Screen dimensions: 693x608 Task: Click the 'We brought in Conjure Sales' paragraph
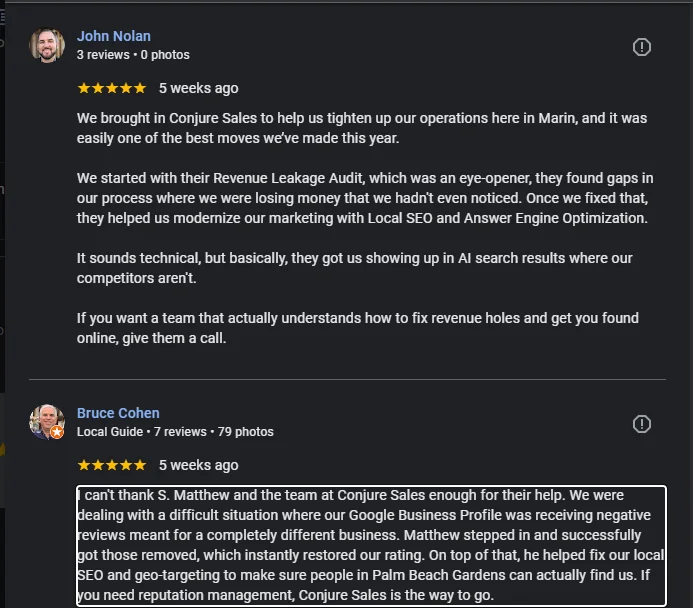tap(360, 128)
